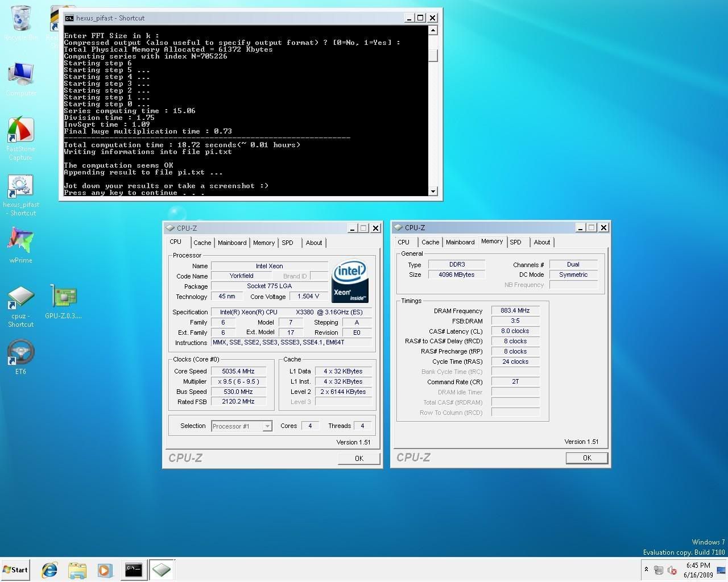Launch FastStone Capture desktop icon
The height and width of the screenshot is (582, 728).
[20, 139]
